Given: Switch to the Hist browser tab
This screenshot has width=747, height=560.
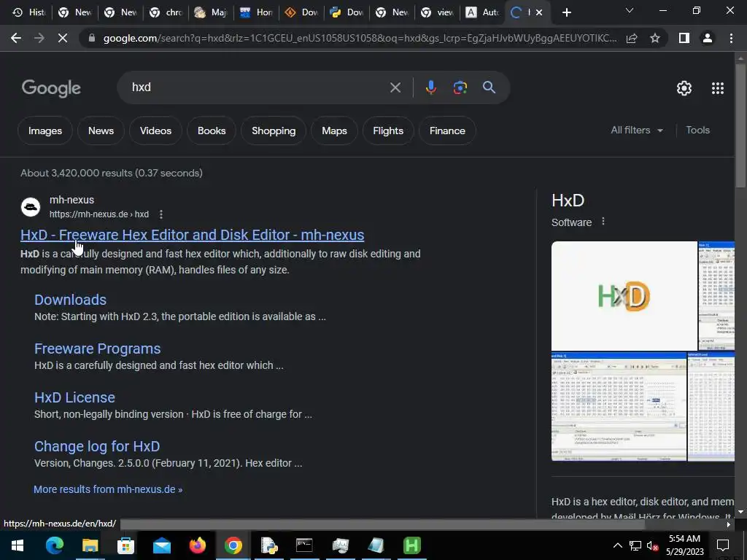Looking at the screenshot, I should click(x=29, y=12).
